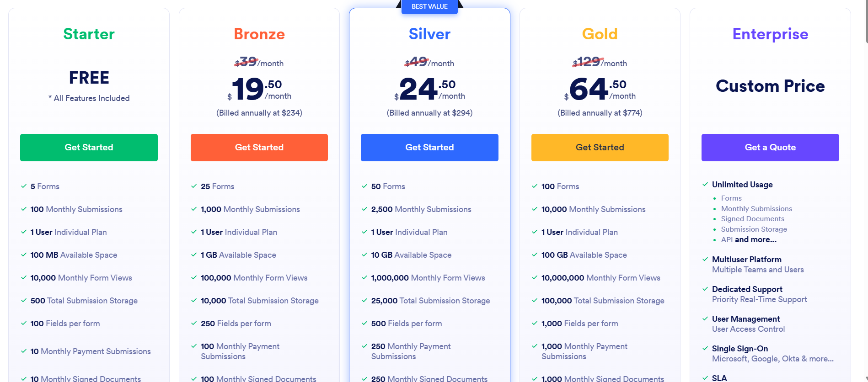The width and height of the screenshot is (868, 382).
Task: Click the checkmark next to 25 Forms in Bronze
Action: click(x=193, y=186)
